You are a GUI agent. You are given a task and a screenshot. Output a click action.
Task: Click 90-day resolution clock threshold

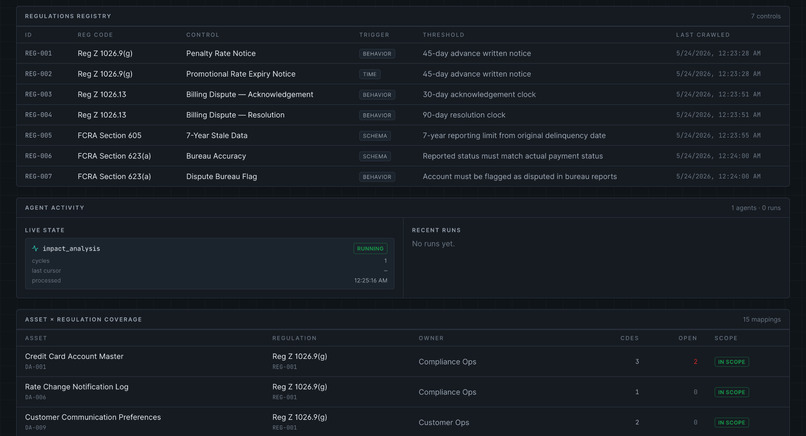464,115
